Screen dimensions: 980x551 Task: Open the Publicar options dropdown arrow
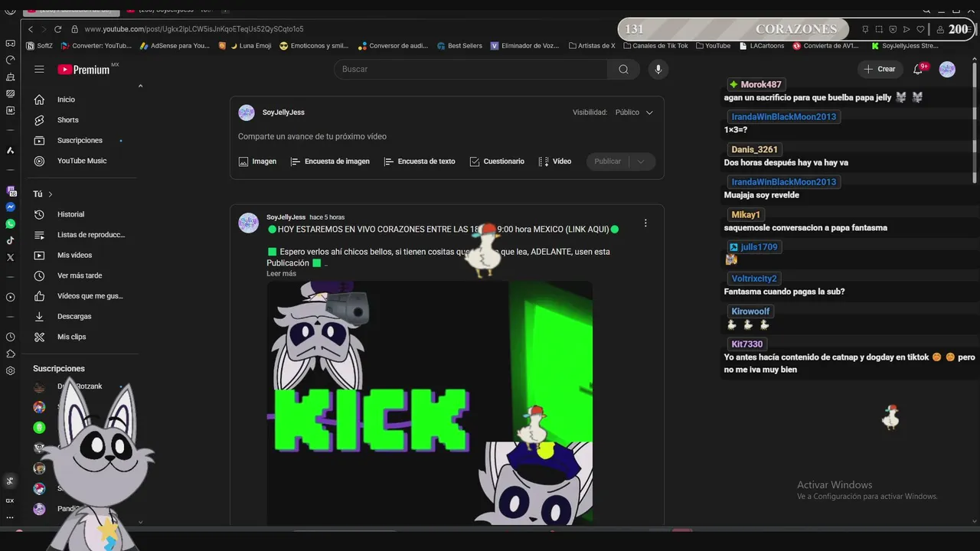coord(642,161)
